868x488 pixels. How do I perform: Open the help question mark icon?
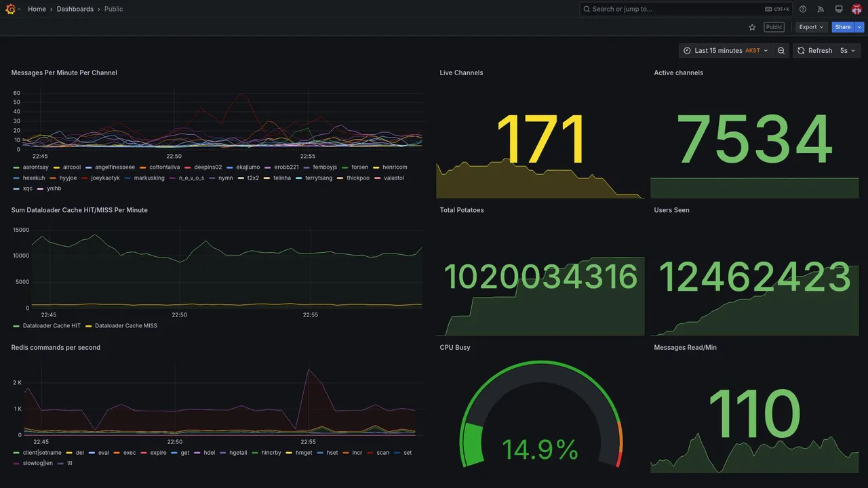click(803, 9)
